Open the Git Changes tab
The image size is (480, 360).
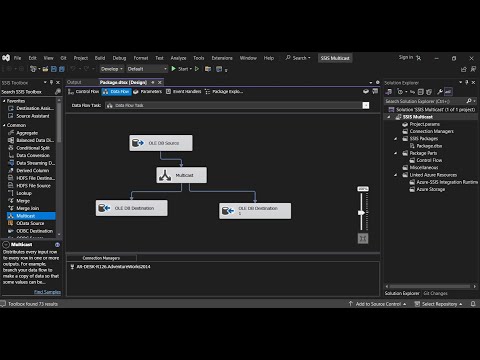435,293
